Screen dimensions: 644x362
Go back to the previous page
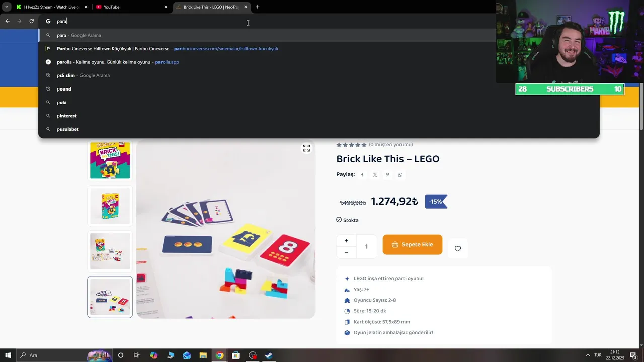point(8,21)
